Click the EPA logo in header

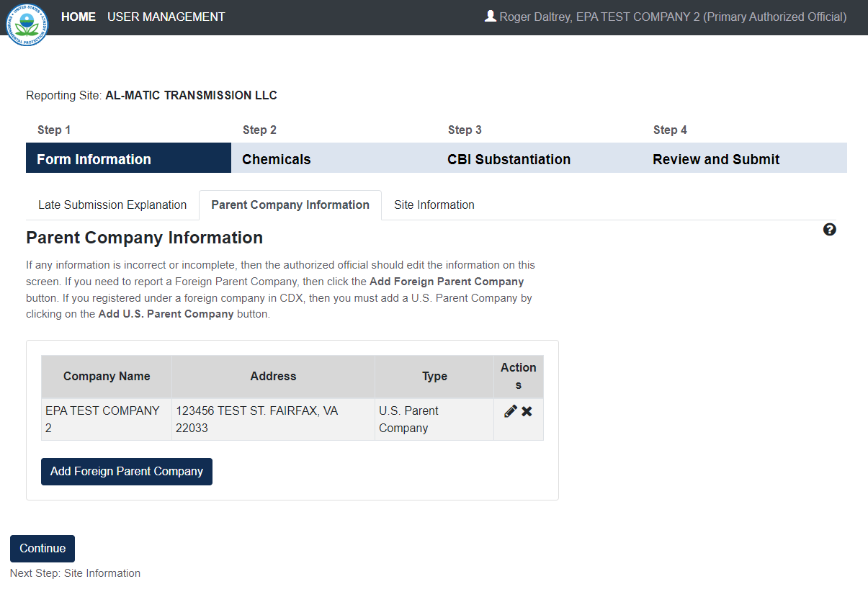pyautogui.click(x=27, y=24)
